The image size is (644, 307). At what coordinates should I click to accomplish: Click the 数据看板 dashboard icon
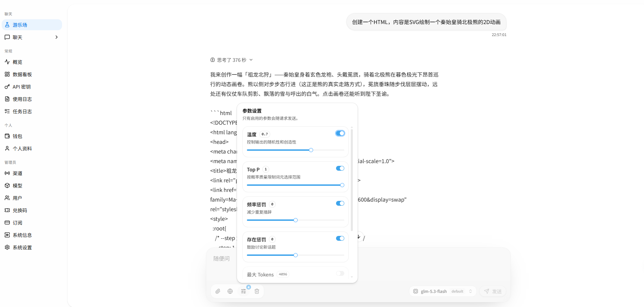point(7,74)
